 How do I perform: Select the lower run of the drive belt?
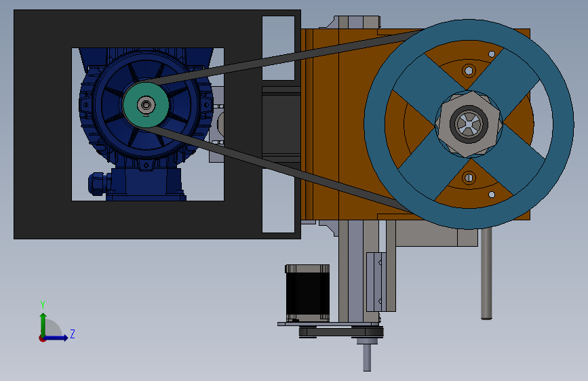[281, 171]
